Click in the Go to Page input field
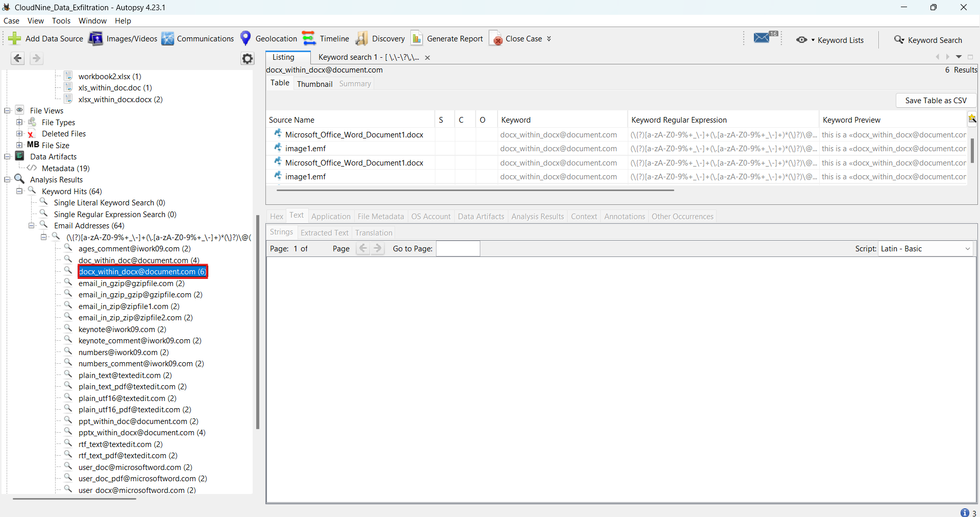Viewport: 980px width, 517px height. tap(458, 249)
